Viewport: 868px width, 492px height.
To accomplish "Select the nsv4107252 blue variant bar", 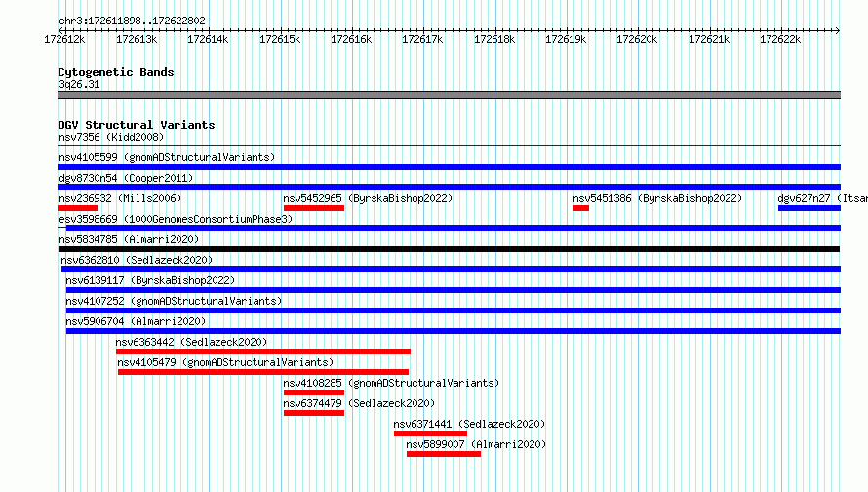I will click(x=454, y=310).
